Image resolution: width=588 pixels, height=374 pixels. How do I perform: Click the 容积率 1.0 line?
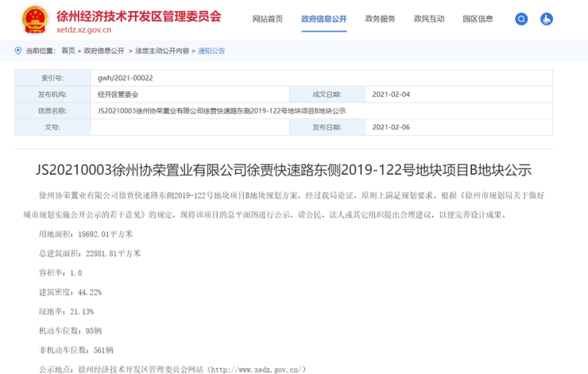click(60, 273)
